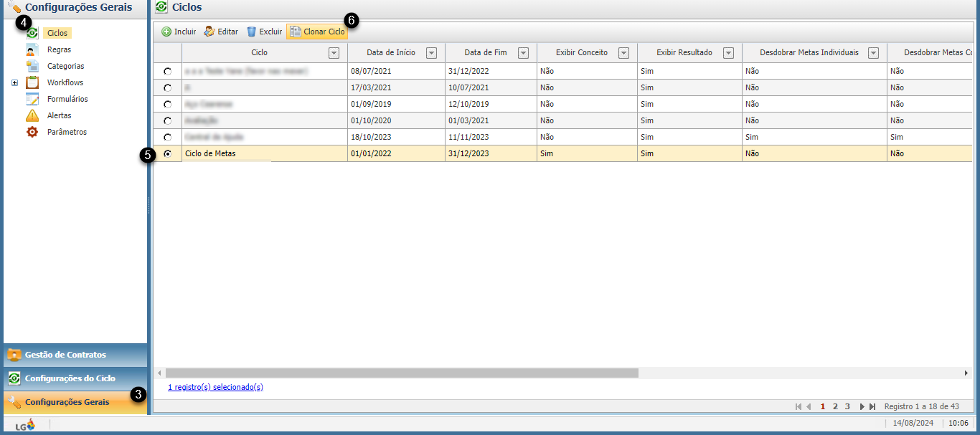Click the Ciclo de Metas cell

coord(265,153)
